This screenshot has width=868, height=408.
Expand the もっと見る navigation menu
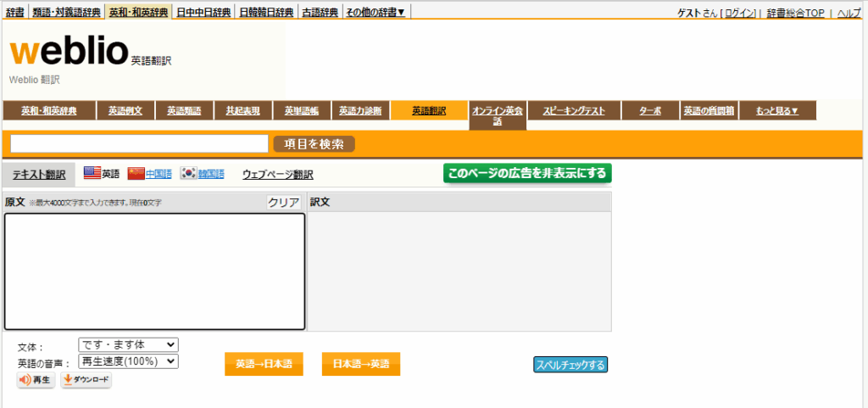(x=777, y=110)
